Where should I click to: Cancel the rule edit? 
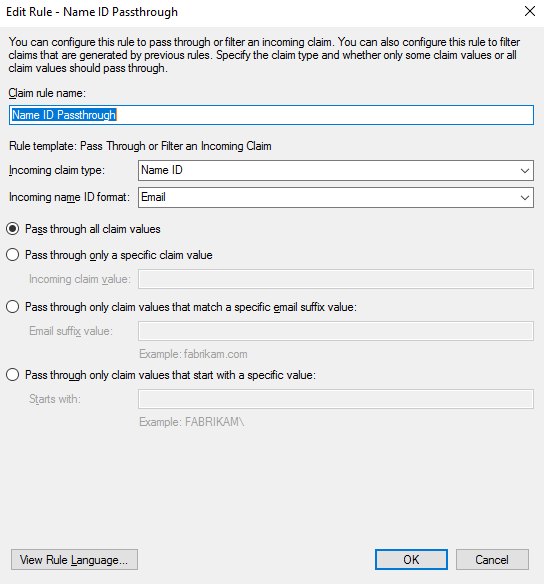492,559
